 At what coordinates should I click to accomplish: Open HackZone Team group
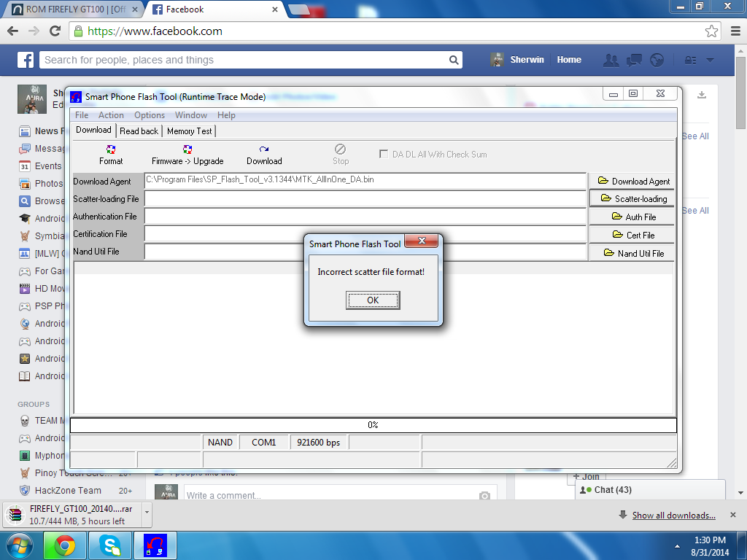tap(68, 491)
